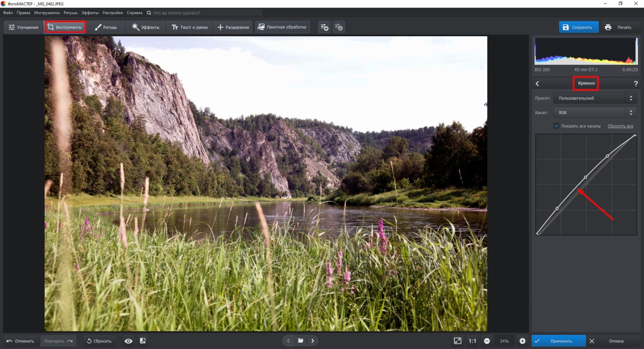
Task: Open the Эффекты menu in menu bar
Action: click(90, 13)
